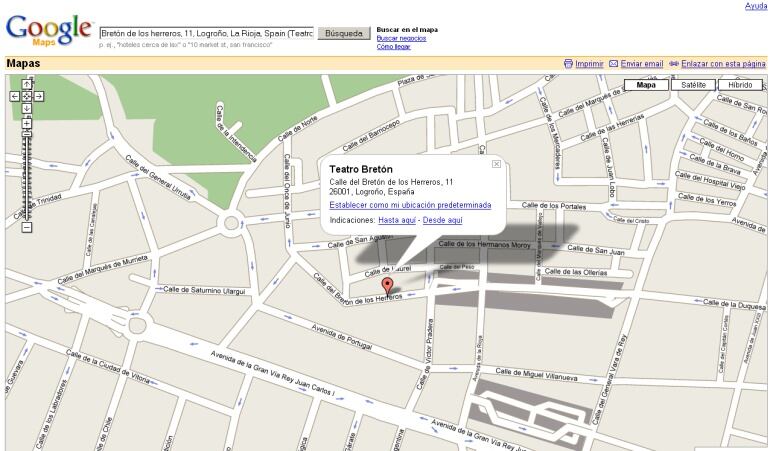The height and width of the screenshot is (451, 770).
Task: Pan the map up with the arrow
Action: (x=27, y=84)
